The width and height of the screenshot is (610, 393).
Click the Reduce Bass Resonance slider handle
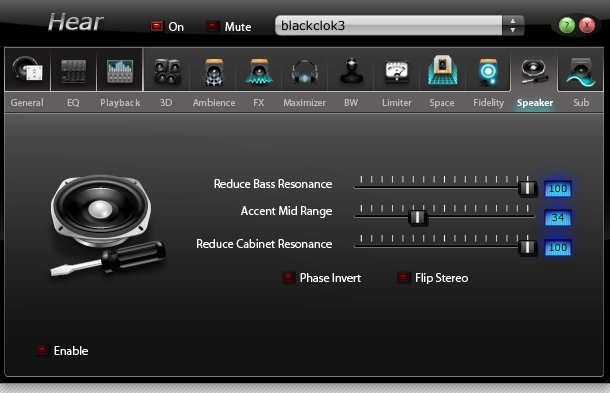click(528, 189)
